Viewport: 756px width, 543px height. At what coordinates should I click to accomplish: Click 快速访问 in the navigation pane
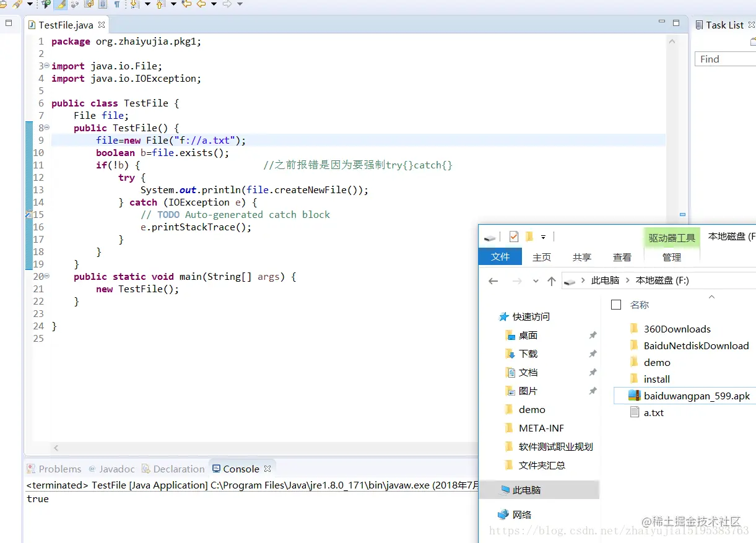coord(531,316)
